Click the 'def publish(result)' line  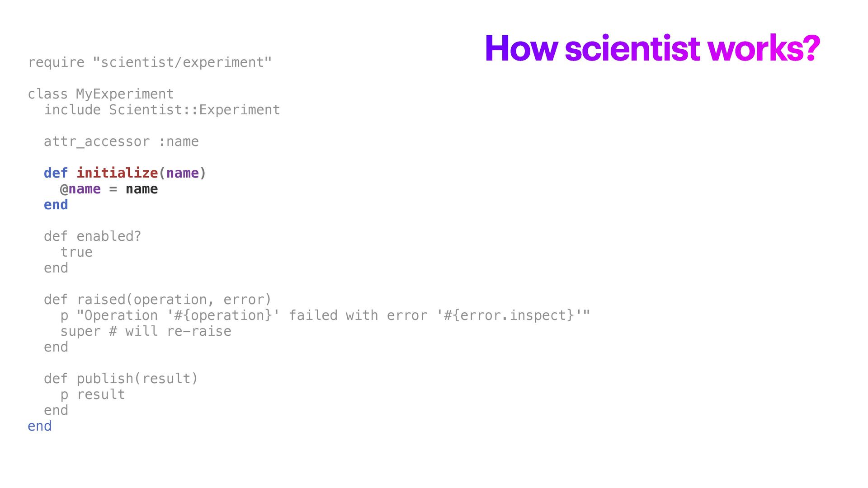click(121, 379)
